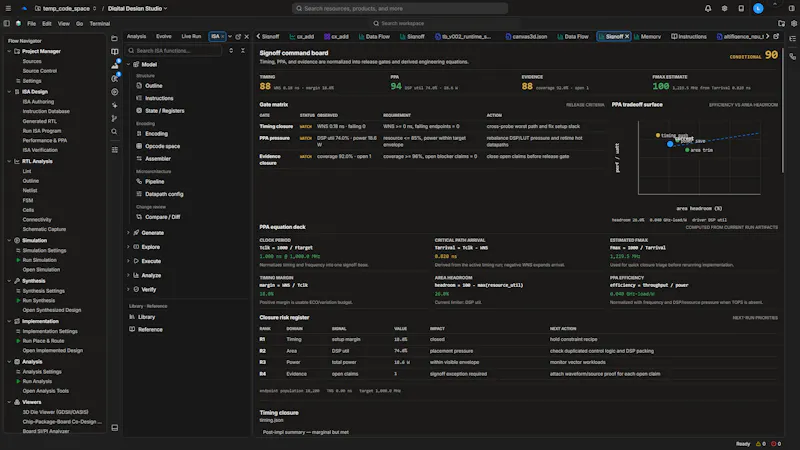Screen dimensions: 800x450
Task: Open the Terminal menu
Action: click(x=99, y=23)
